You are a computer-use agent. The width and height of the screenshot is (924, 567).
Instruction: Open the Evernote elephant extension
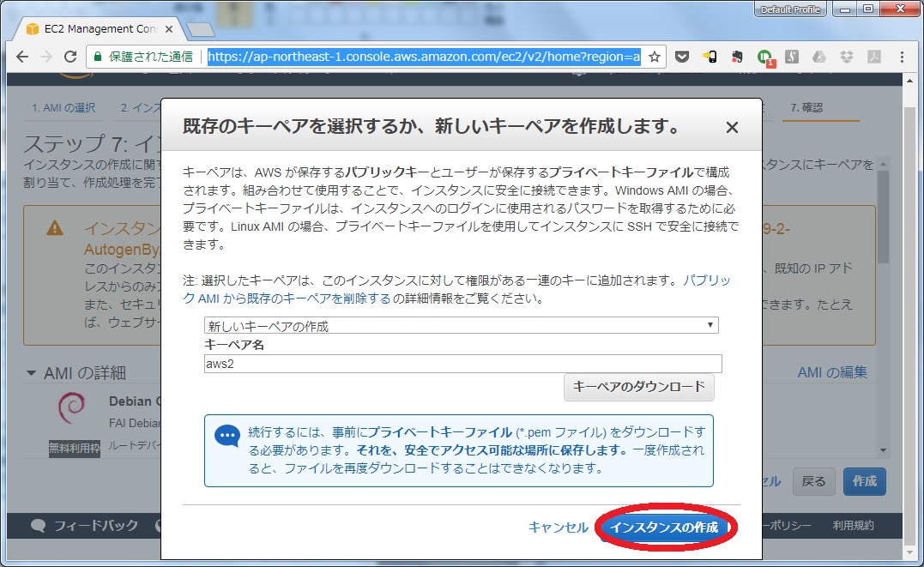pos(737,57)
